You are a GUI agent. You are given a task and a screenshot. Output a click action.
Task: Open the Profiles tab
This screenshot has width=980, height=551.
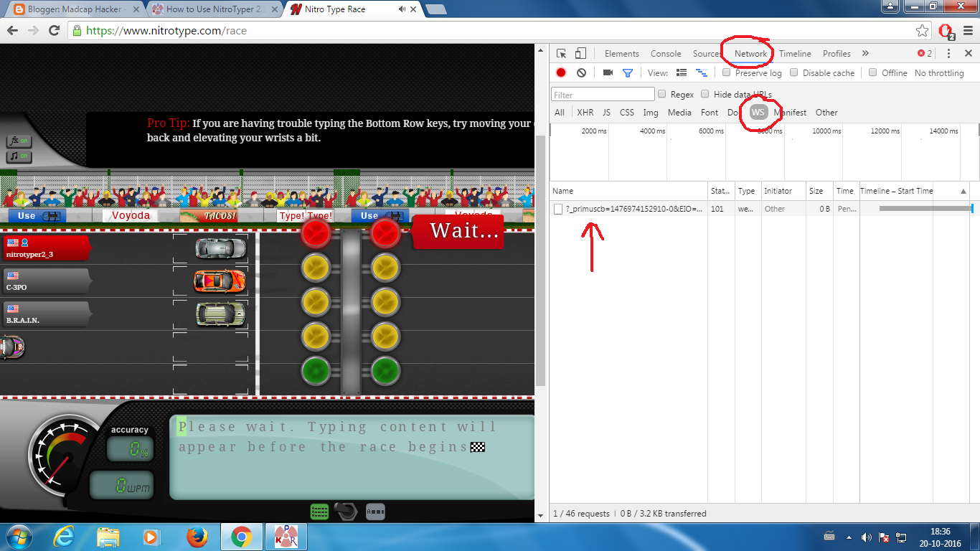[x=837, y=54]
